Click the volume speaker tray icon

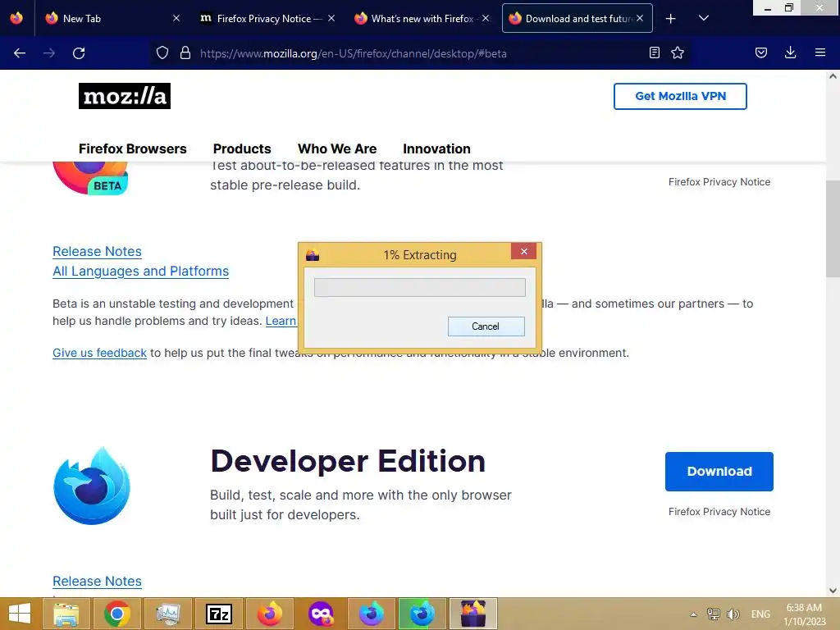pos(733,614)
